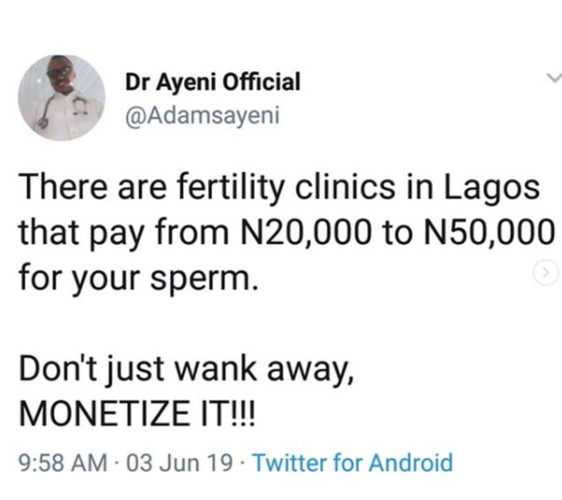Tap the next-image arrow at right edge
Image resolution: width=562 pixels, height=500 pixels.
[546, 273]
